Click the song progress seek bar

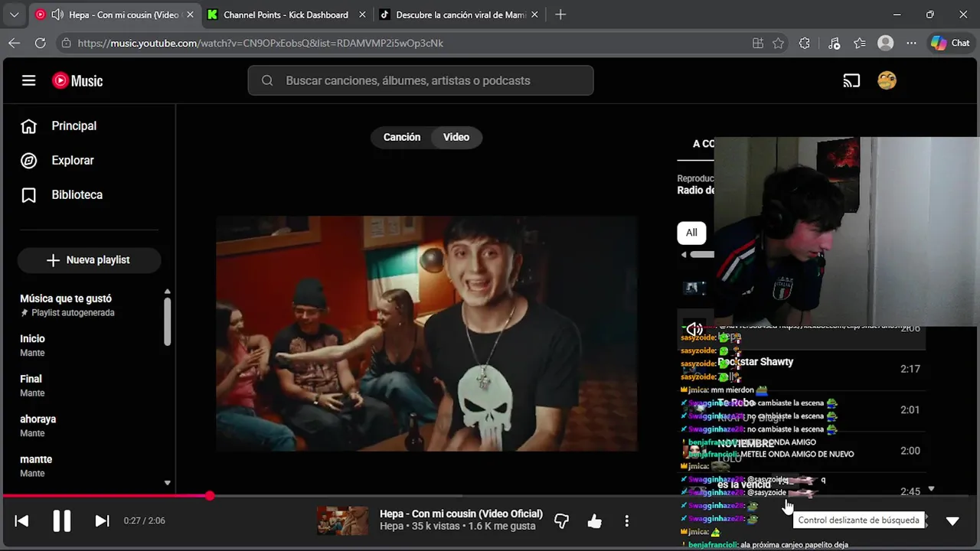(490, 496)
